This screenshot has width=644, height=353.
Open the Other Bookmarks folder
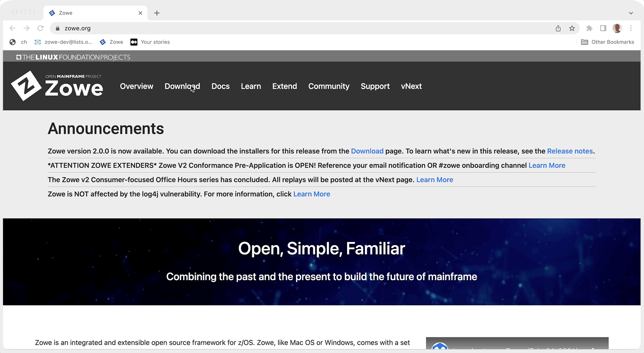[608, 42]
